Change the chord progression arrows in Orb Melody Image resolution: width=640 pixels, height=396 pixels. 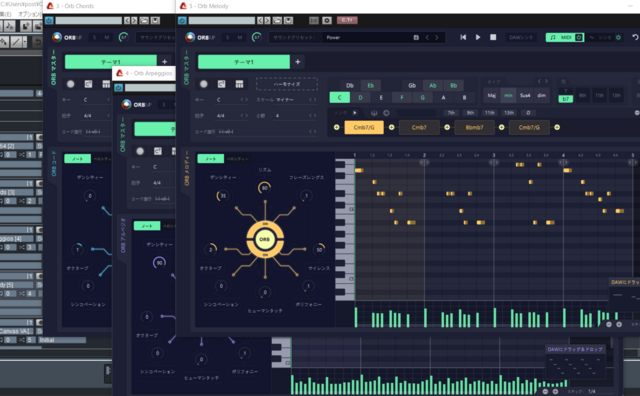coord(312,131)
